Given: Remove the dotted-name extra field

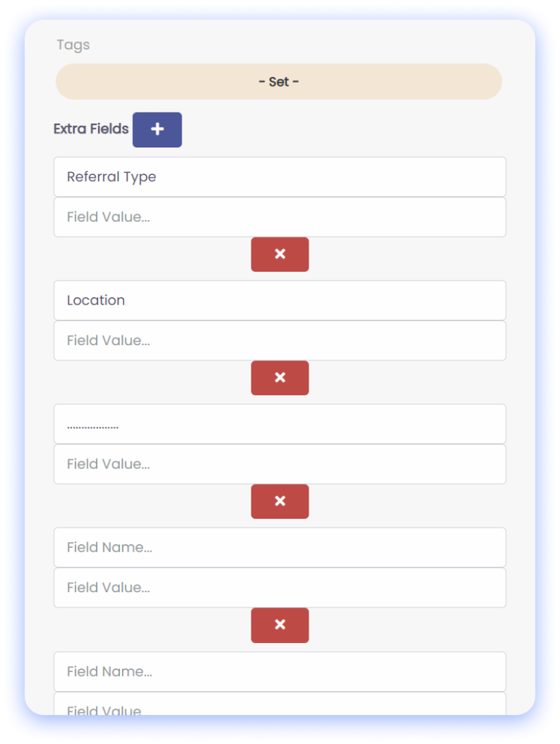Looking at the screenshot, I should [x=280, y=501].
